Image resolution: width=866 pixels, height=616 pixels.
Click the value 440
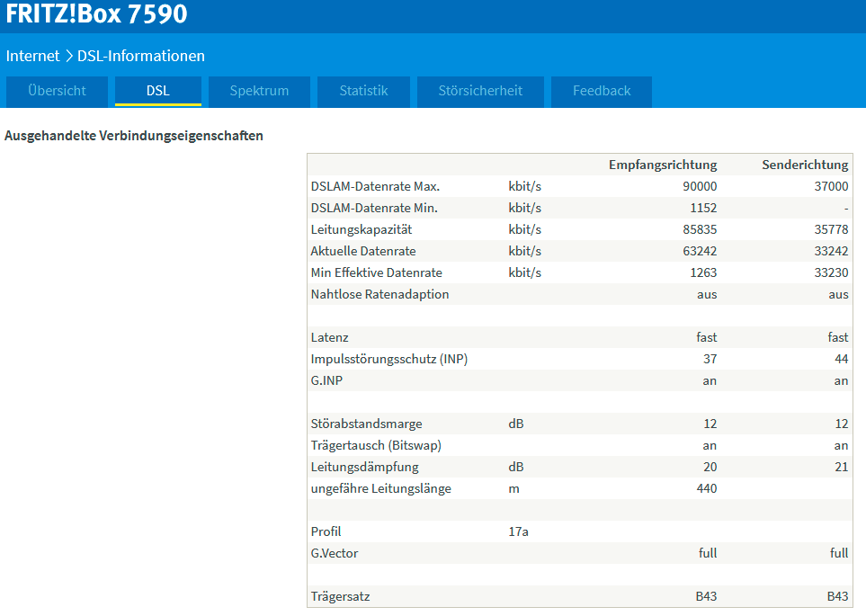(x=707, y=488)
